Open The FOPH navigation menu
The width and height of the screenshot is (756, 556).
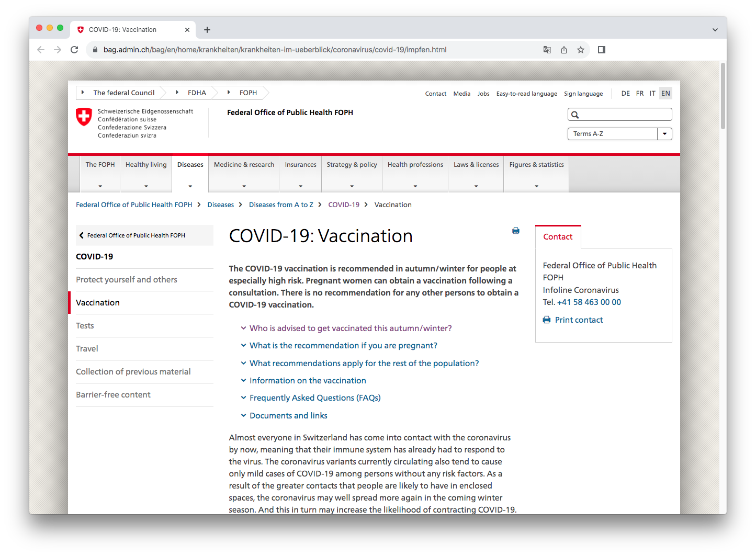[x=100, y=174]
